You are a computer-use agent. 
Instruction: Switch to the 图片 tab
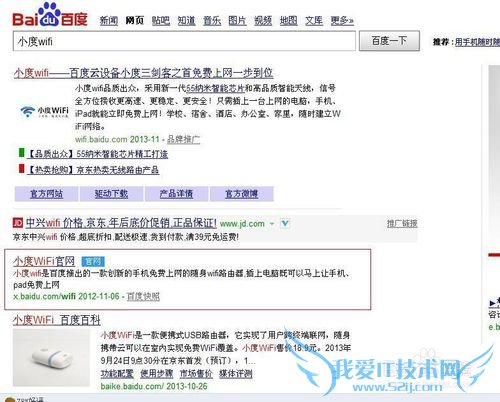(x=237, y=21)
